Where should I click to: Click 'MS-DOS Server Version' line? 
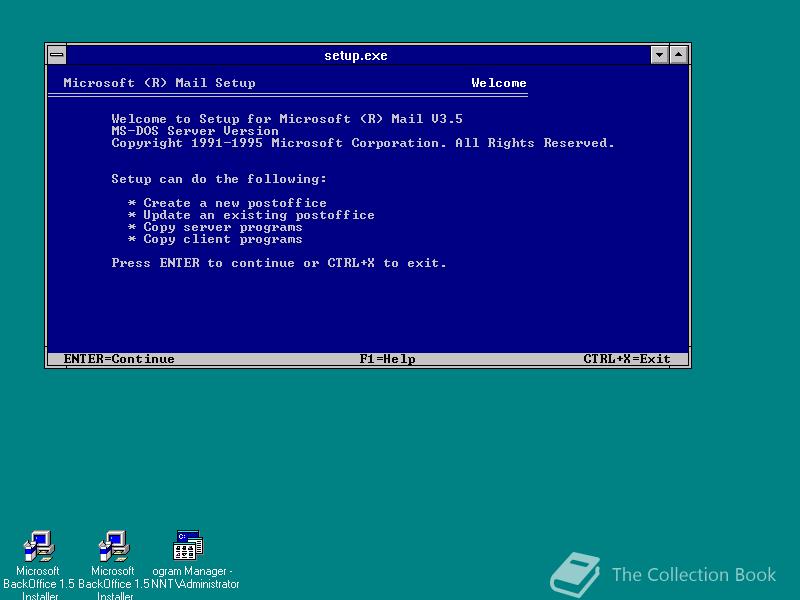(x=195, y=131)
